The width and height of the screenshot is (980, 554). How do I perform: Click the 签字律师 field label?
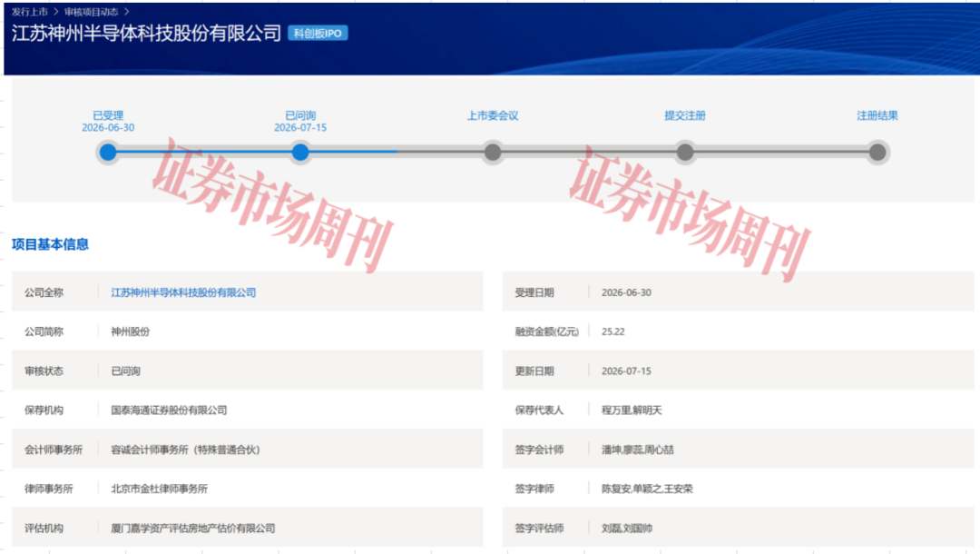pyautogui.click(x=534, y=489)
